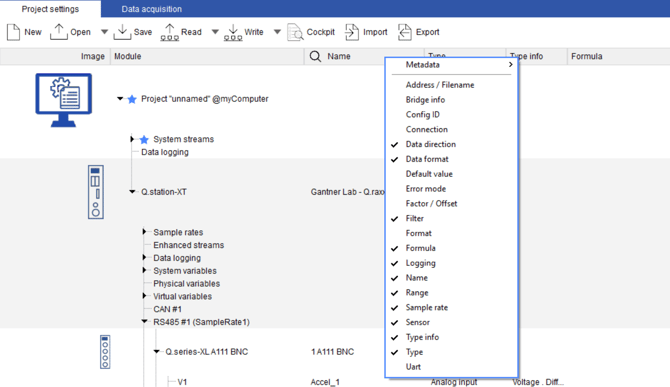
Task: Click the star icon beside Project unnamed
Action: [132, 99]
